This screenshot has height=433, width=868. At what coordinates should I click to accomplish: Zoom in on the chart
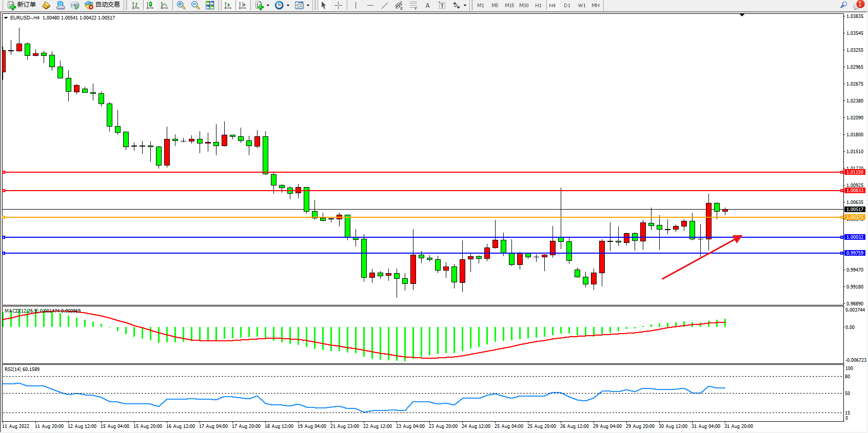181,5
